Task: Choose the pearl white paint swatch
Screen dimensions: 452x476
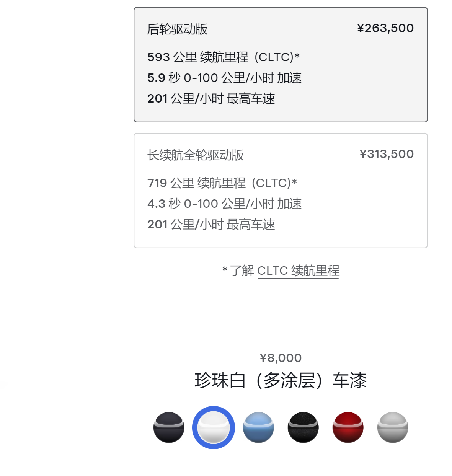Action: coord(214,427)
